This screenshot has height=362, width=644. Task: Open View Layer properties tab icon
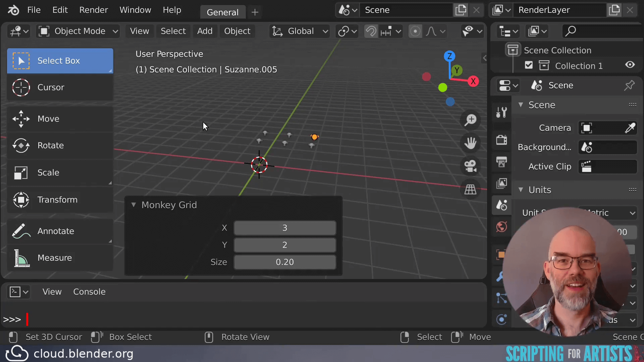[x=501, y=183]
